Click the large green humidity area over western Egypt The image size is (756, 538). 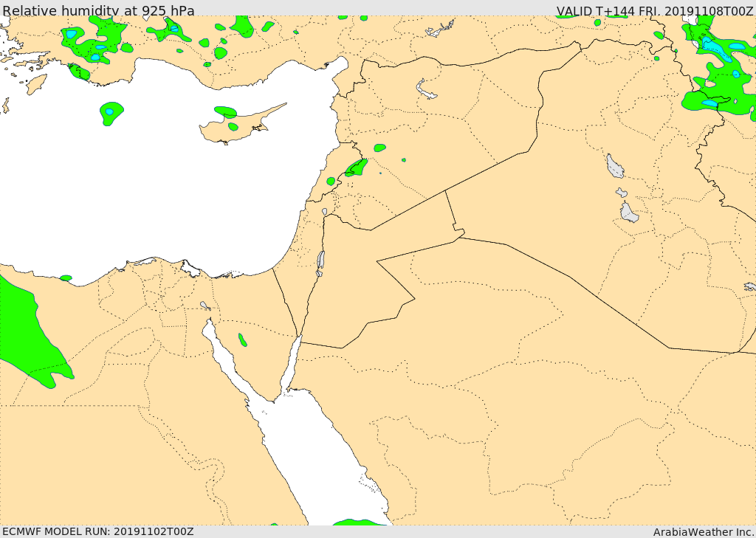pyautogui.click(x=31, y=333)
